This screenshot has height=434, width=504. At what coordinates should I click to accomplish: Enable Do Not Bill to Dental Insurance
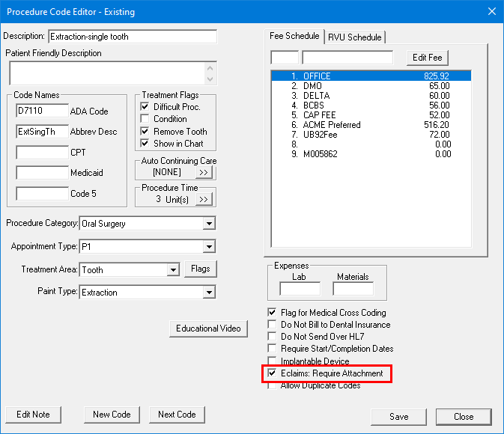click(273, 325)
